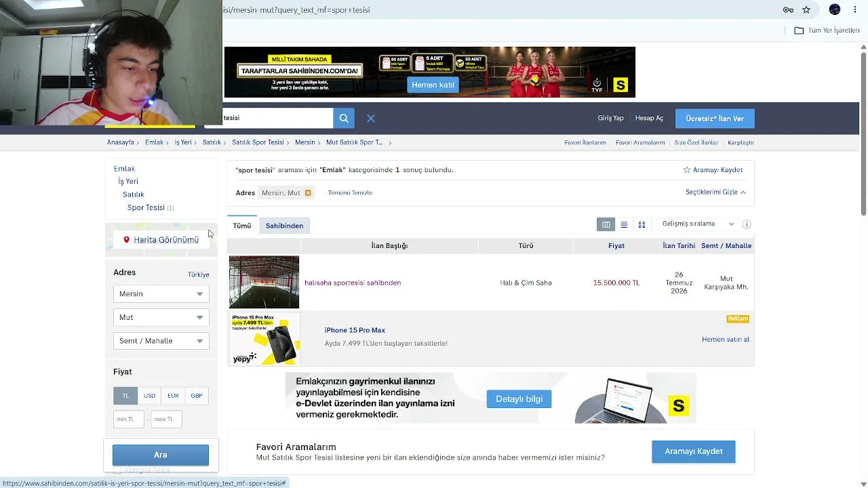Select TL currency
Screen dimensions: 868x488
click(x=125, y=396)
